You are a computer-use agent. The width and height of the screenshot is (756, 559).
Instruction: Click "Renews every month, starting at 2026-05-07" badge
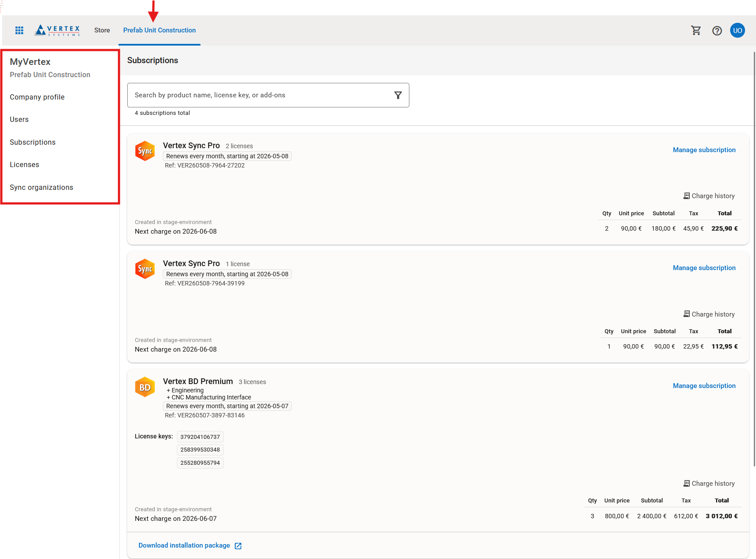(227, 406)
